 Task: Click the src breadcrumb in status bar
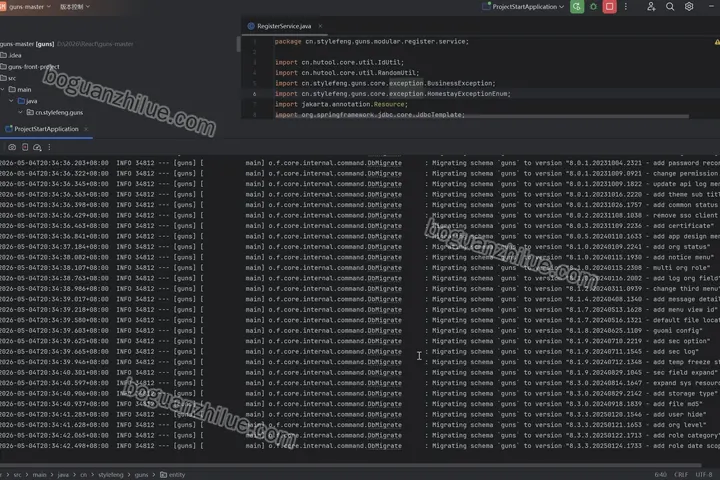pyautogui.click(x=17, y=474)
